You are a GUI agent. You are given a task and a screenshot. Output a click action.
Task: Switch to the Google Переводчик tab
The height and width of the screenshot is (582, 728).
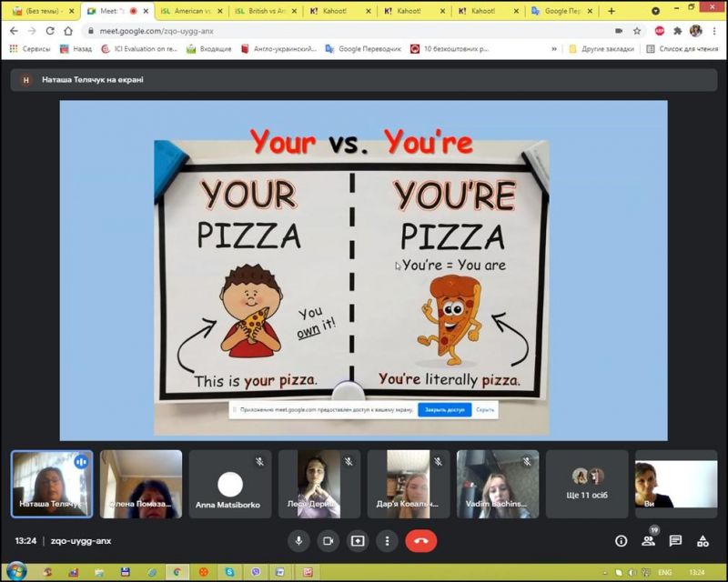(562, 11)
